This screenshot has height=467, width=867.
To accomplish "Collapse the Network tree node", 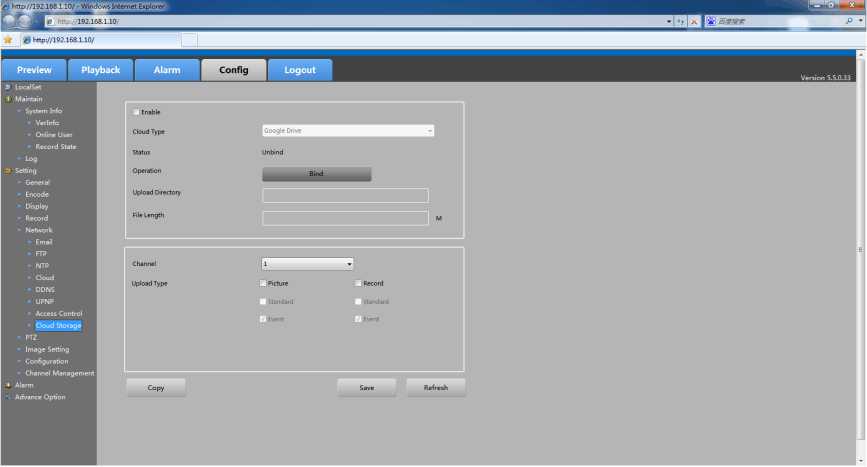I will [19, 230].
